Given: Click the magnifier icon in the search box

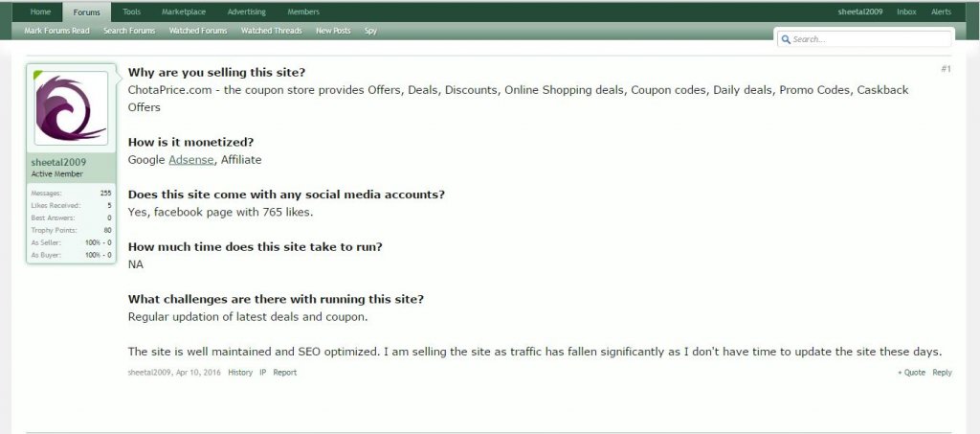Looking at the screenshot, I should 786,39.
